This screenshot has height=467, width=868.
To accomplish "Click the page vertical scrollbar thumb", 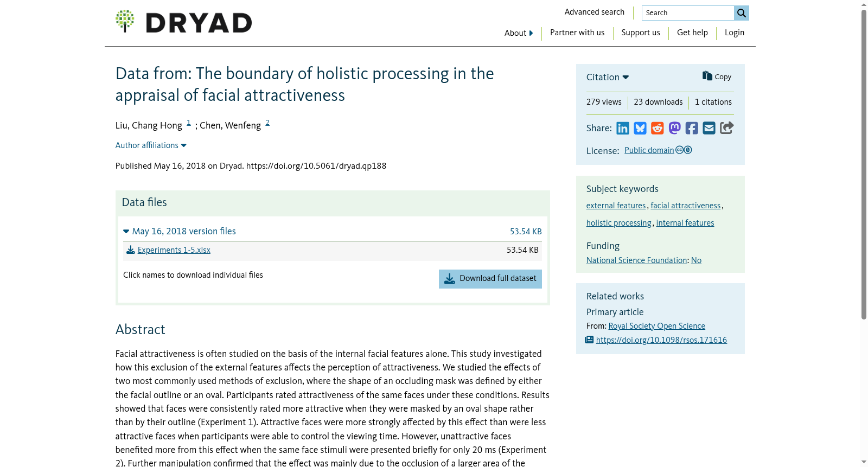I will pos(864,164).
